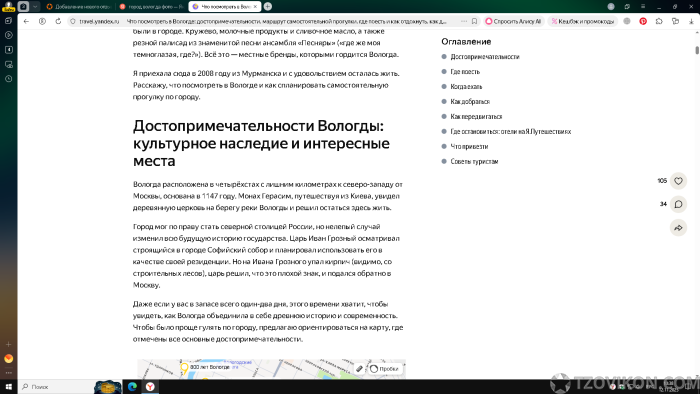This screenshot has height=394, width=700.
Task: Click the page vertical scrollbar thumb
Action: pos(697,50)
